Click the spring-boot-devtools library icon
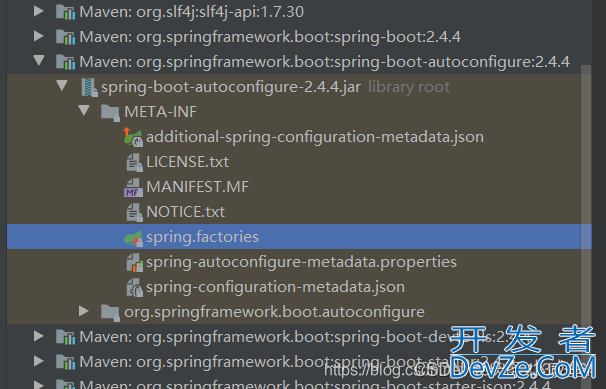Screen dimensions: 606x389 point(65,337)
